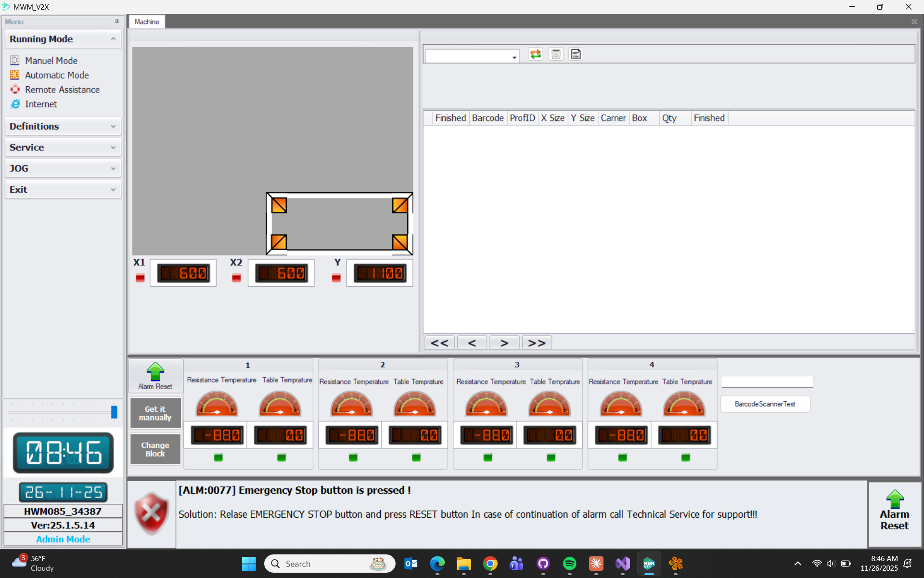Click the BarcodeScannerTest button
The width and height of the screenshot is (924, 578).
765,404
